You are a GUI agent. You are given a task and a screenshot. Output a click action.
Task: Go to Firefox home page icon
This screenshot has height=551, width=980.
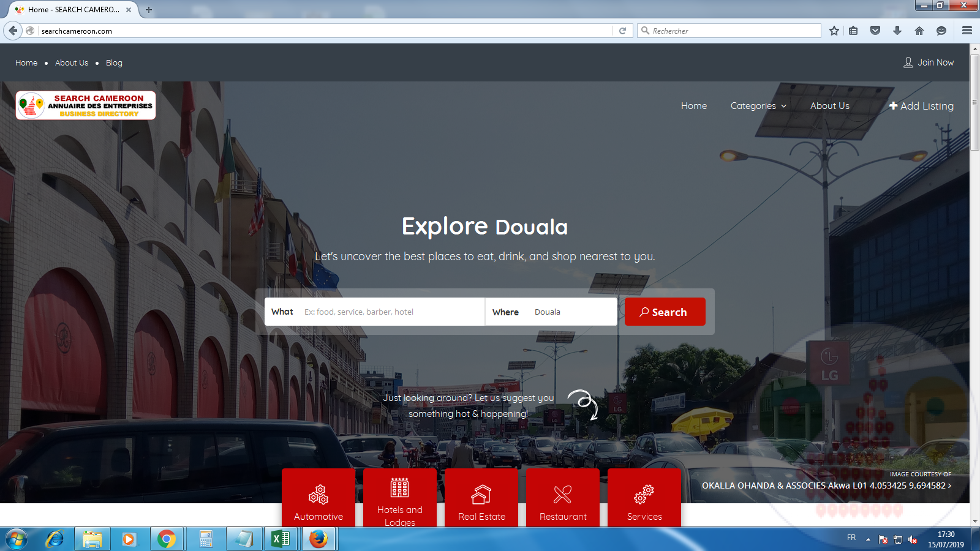(x=919, y=31)
